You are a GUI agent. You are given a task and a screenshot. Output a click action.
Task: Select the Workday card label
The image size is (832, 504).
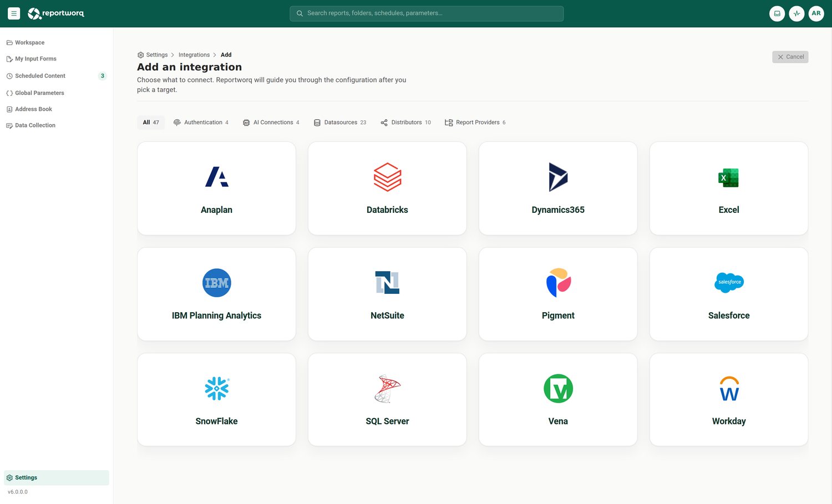729,421
